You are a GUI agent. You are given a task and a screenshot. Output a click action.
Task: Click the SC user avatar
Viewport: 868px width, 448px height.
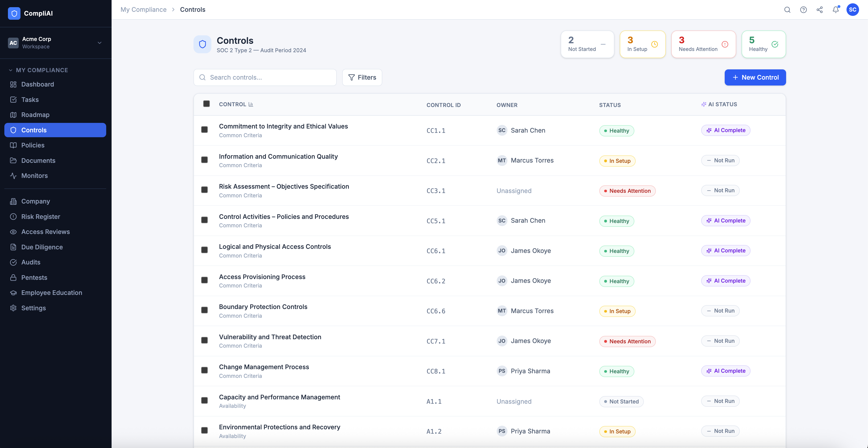coord(852,10)
